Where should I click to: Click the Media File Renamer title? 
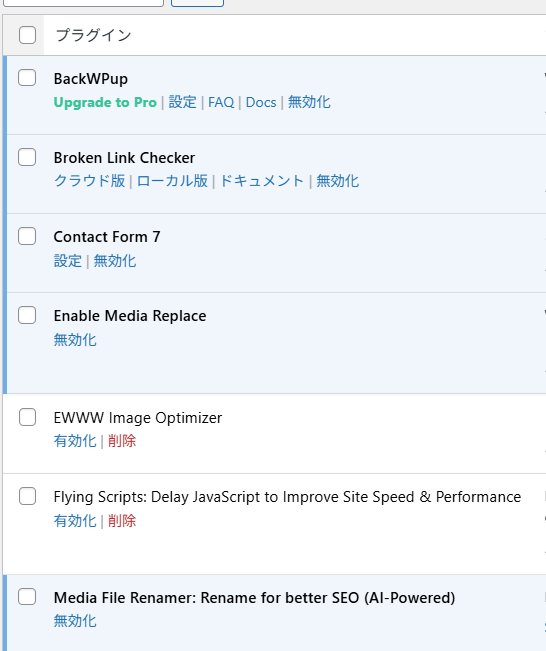(x=255, y=598)
